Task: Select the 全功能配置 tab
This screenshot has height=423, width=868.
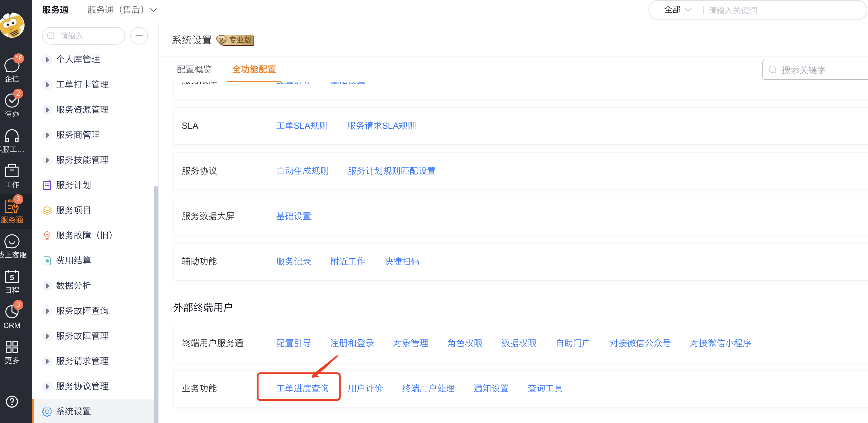Action: click(x=254, y=69)
